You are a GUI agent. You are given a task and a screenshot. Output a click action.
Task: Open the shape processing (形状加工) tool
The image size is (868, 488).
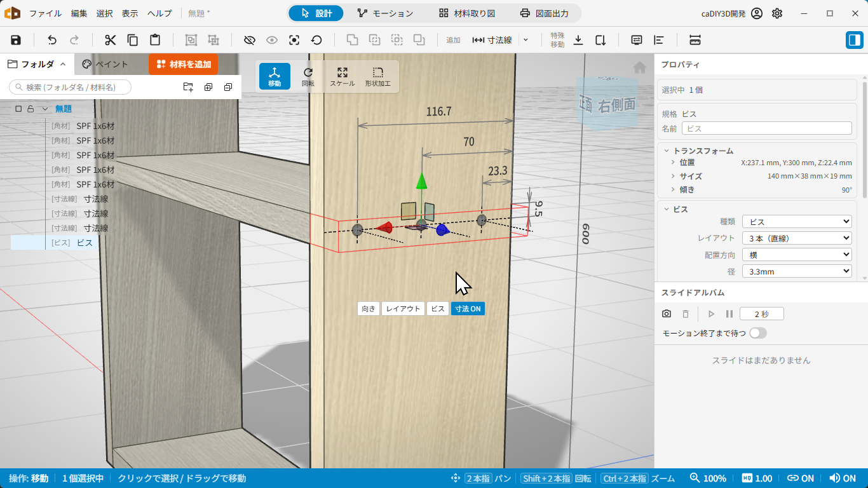click(378, 76)
